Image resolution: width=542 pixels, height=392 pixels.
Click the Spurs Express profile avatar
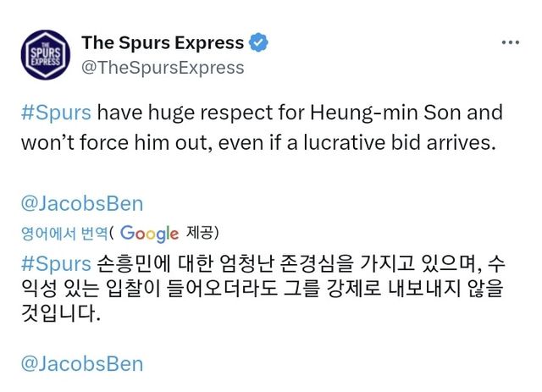(45, 54)
